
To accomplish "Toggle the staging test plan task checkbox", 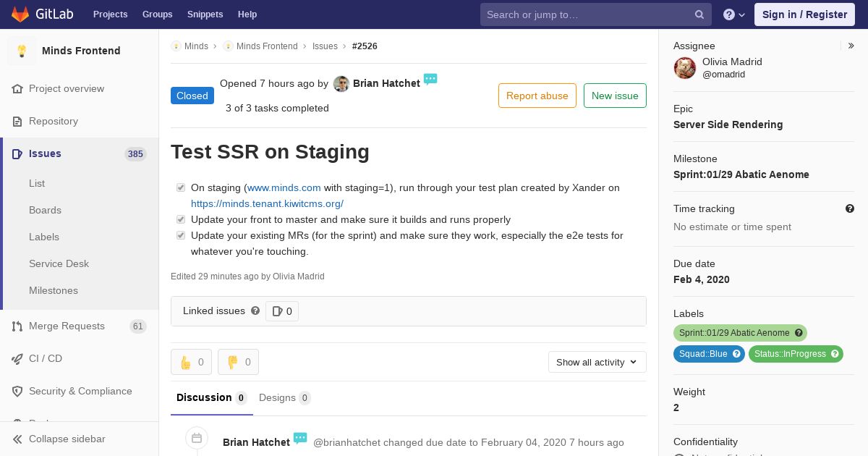I will (181, 187).
